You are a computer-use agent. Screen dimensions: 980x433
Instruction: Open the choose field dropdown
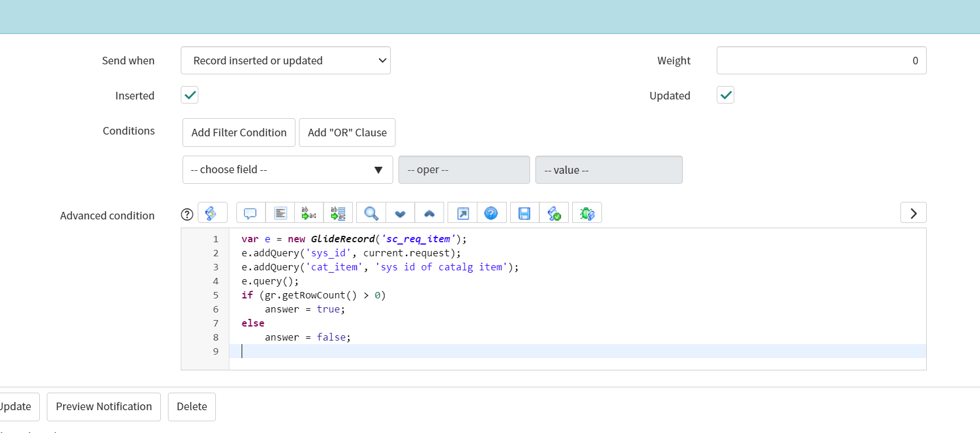[x=287, y=170]
